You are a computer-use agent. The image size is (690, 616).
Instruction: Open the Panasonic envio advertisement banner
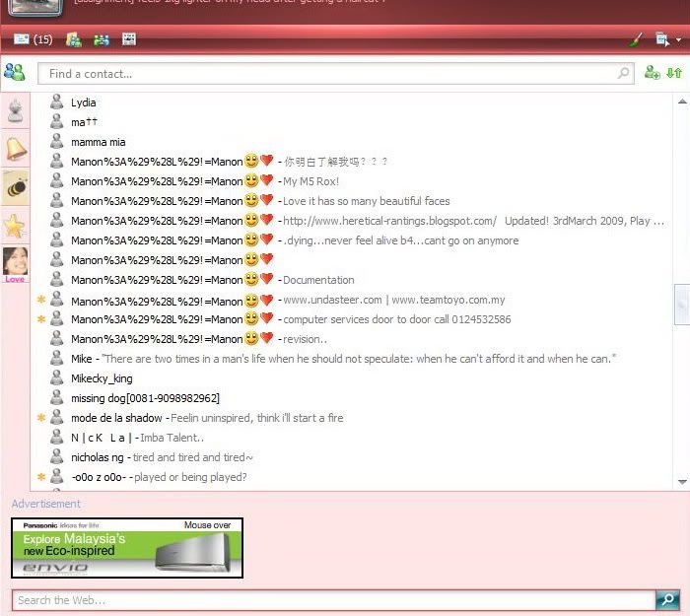coord(127,548)
